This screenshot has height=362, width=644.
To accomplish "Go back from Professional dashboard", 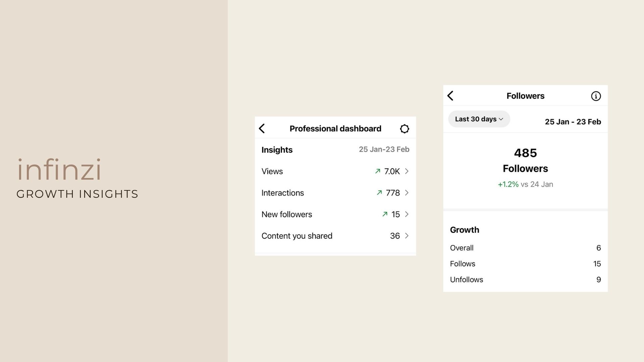I will point(262,128).
